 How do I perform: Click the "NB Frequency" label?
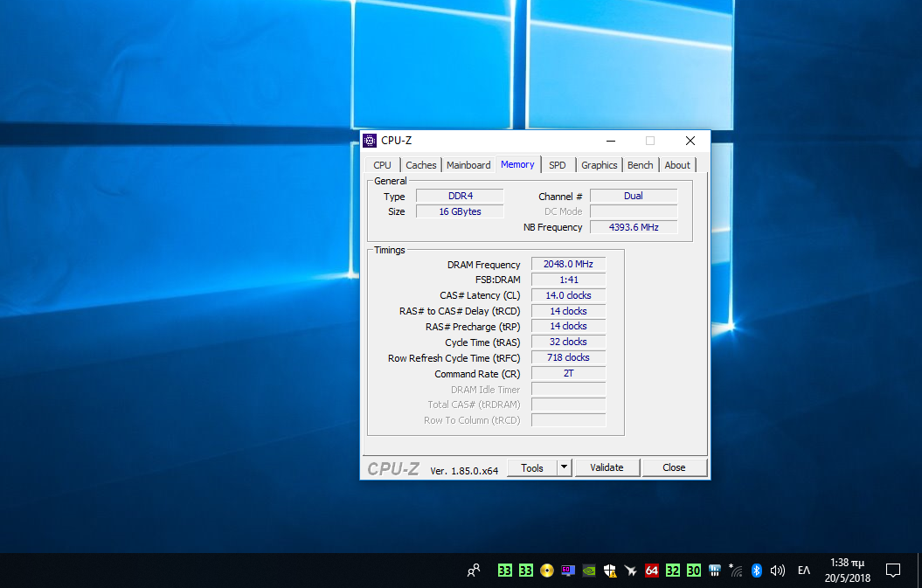(x=552, y=227)
